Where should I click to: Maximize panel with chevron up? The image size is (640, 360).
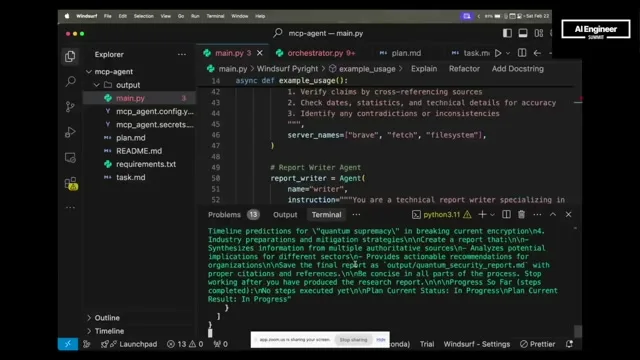(553, 215)
